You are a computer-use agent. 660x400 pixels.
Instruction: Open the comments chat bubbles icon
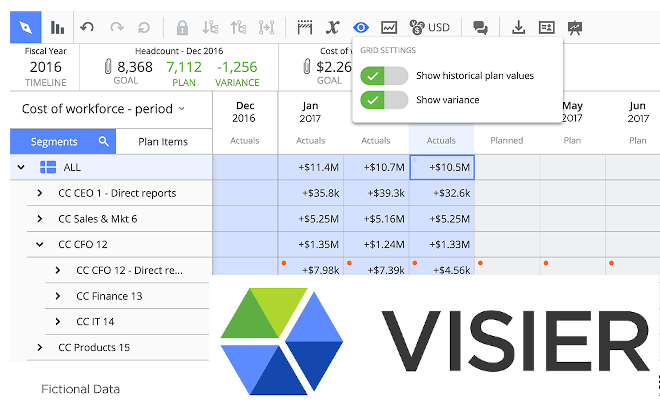(480, 28)
